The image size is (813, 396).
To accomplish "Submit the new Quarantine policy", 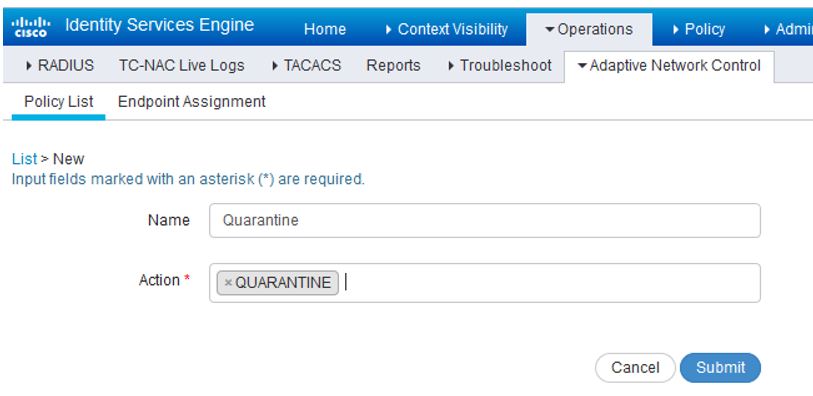I will click(720, 368).
